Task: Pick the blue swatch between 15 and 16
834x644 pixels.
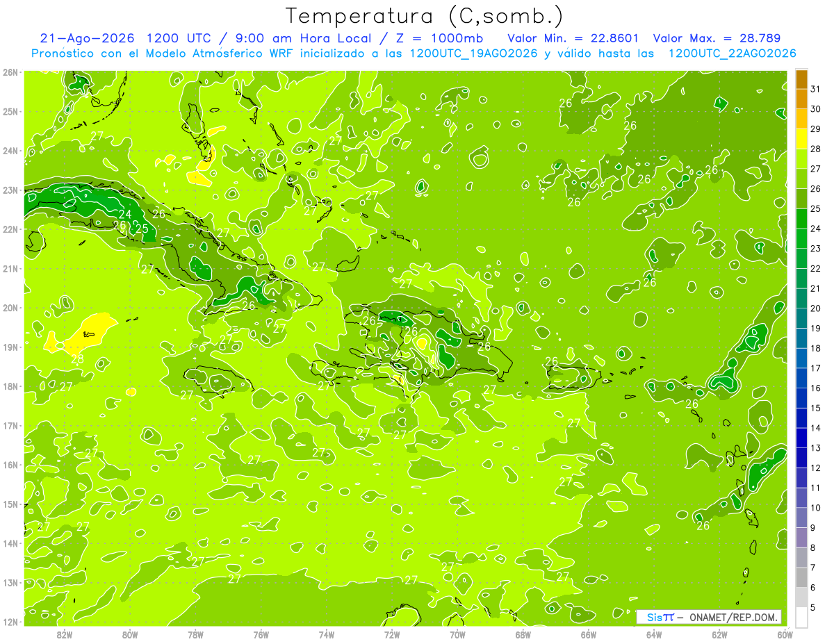Action: (x=801, y=398)
